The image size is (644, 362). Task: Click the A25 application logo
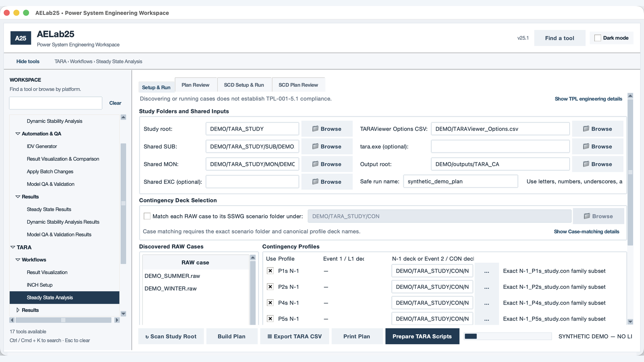[x=21, y=38]
